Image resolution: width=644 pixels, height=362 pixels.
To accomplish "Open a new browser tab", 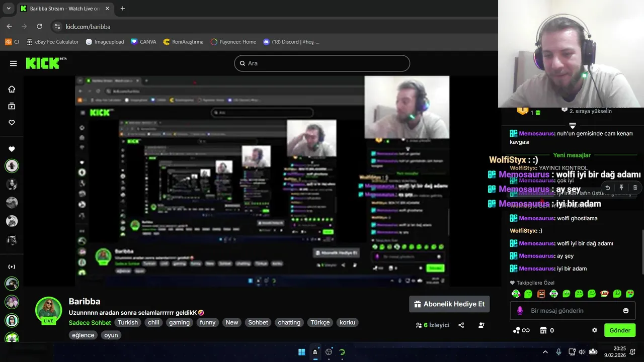I will pyautogui.click(x=122, y=9).
